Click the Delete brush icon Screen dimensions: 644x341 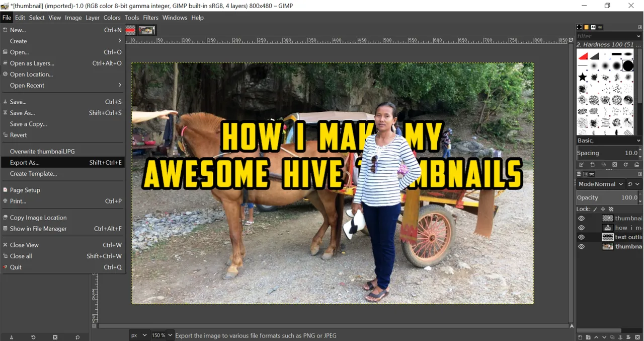[x=615, y=165]
